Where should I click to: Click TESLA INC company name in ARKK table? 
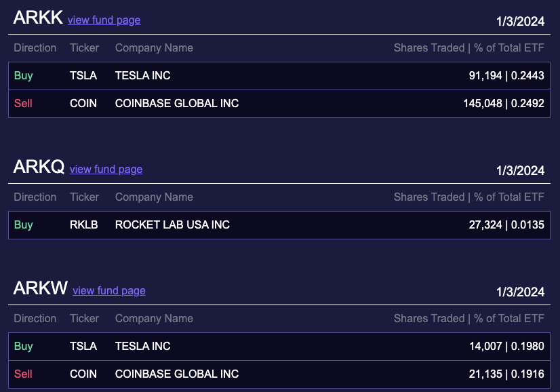(142, 76)
